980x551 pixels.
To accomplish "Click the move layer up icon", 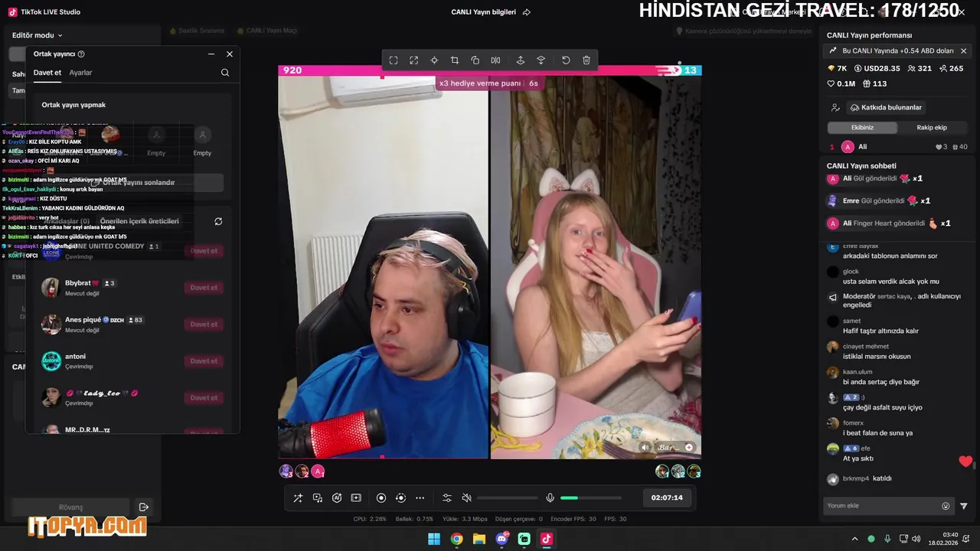I will 521,60.
